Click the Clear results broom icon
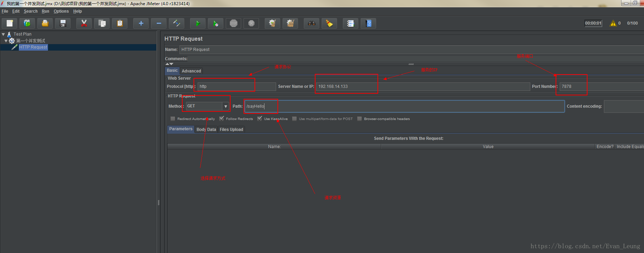The image size is (644, 253). pyautogui.click(x=272, y=23)
